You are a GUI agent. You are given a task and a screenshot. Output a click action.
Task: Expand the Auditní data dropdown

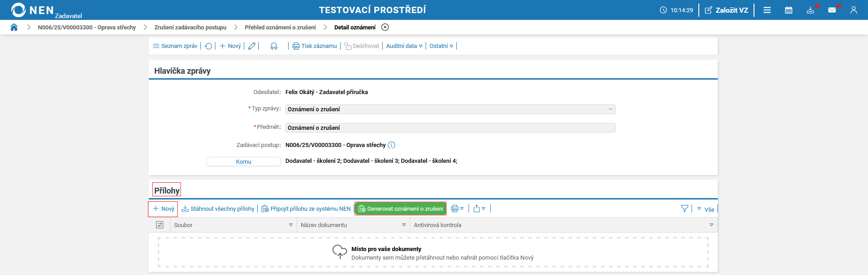tap(404, 46)
